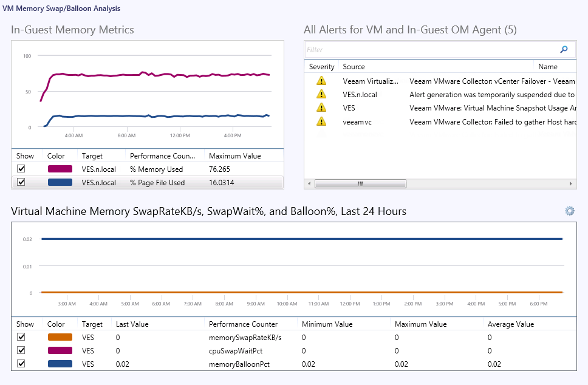Uncheck Show for % Page File Used
Viewport: 588px width, 385px height.
pyautogui.click(x=21, y=182)
